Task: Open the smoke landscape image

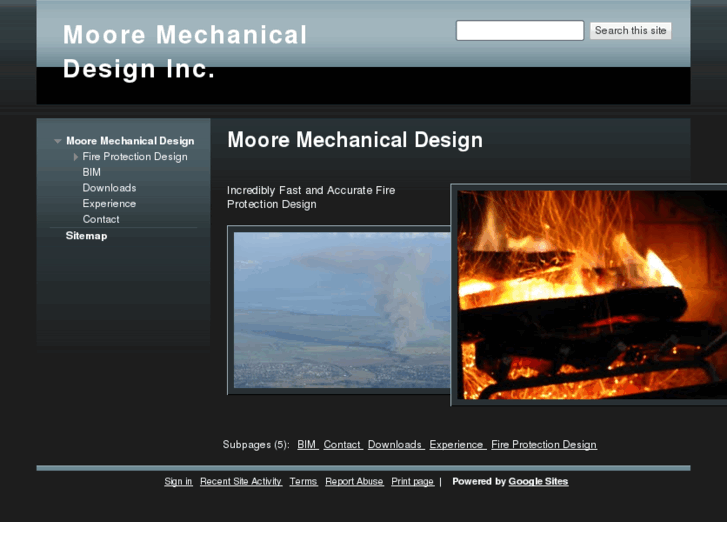Action: (x=339, y=310)
